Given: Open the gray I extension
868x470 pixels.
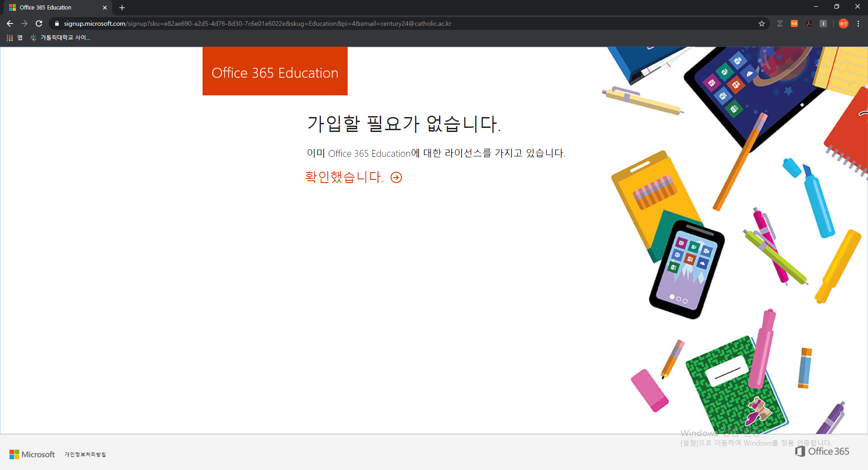Looking at the screenshot, I should coord(823,23).
